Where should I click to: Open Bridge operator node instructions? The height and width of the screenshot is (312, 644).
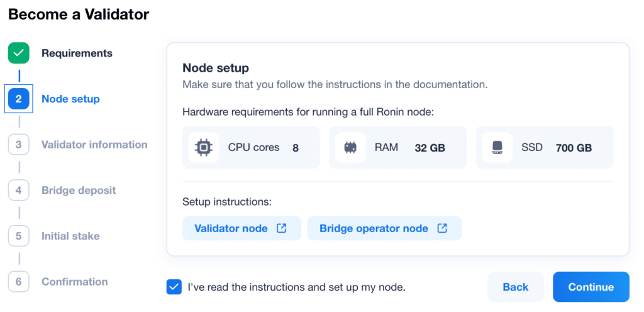(384, 228)
